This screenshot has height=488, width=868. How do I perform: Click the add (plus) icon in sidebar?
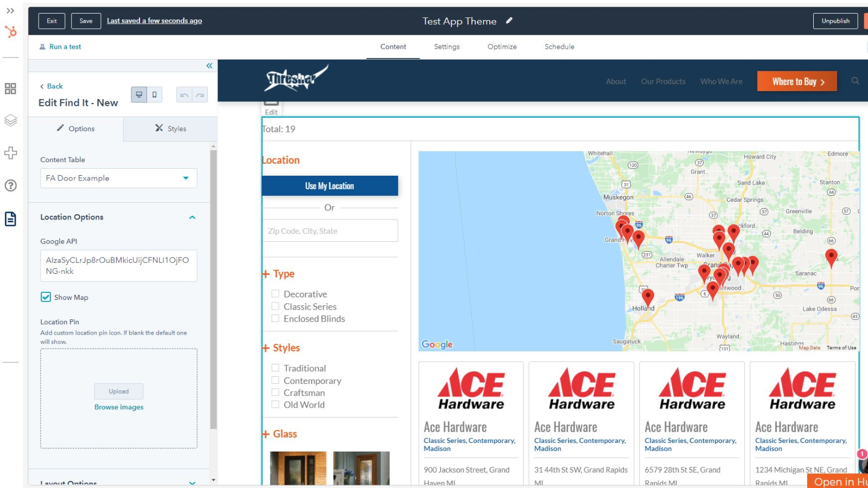tap(10, 153)
